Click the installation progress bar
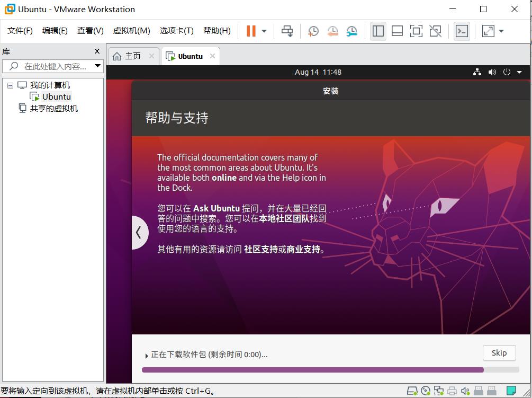 click(x=330, y=370)
